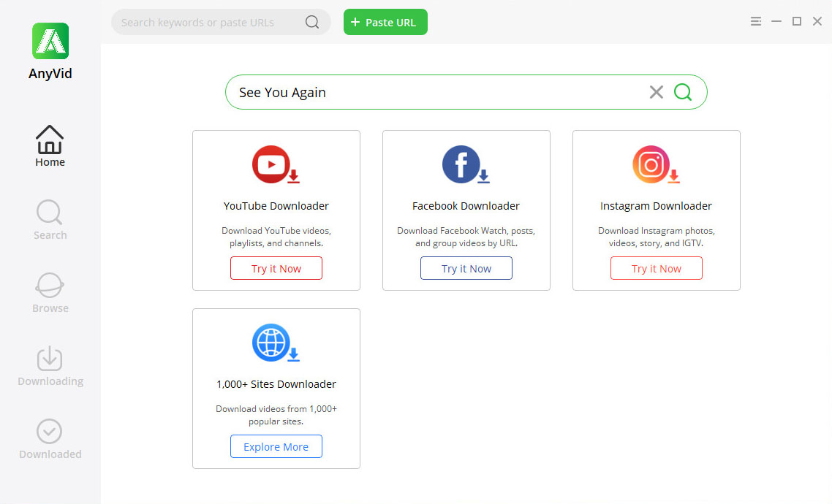This screenshot has height=504, width=832.
Task: Click the Instagram Downloader icon
Action: [x=656, y=165]
